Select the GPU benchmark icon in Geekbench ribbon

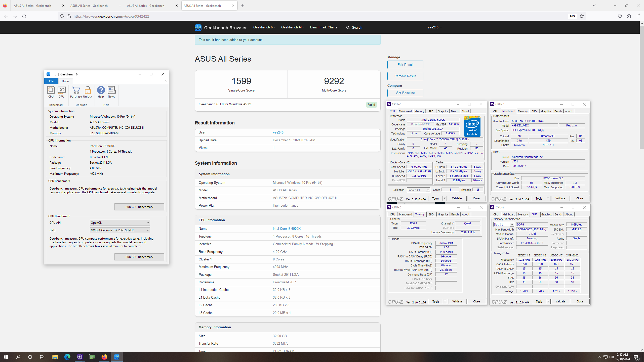click(x=61, y=92)
